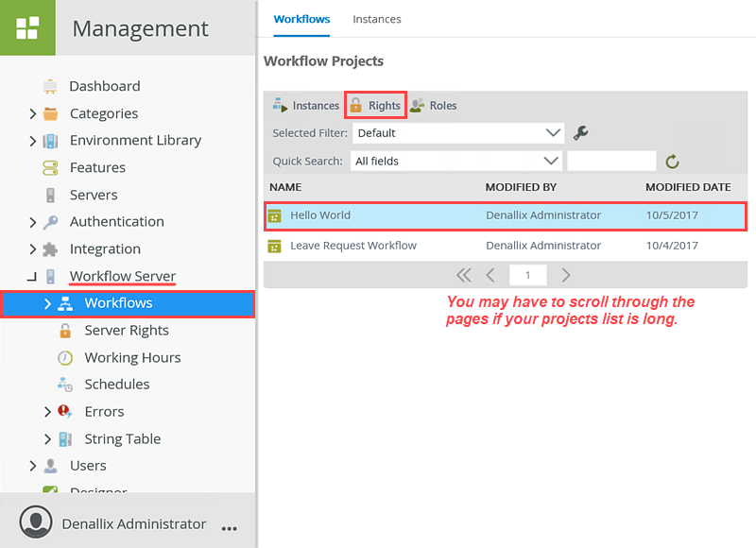Switch to the Workflows tab
This screenshot has height=548, width=756.
[x=301, y=19]
